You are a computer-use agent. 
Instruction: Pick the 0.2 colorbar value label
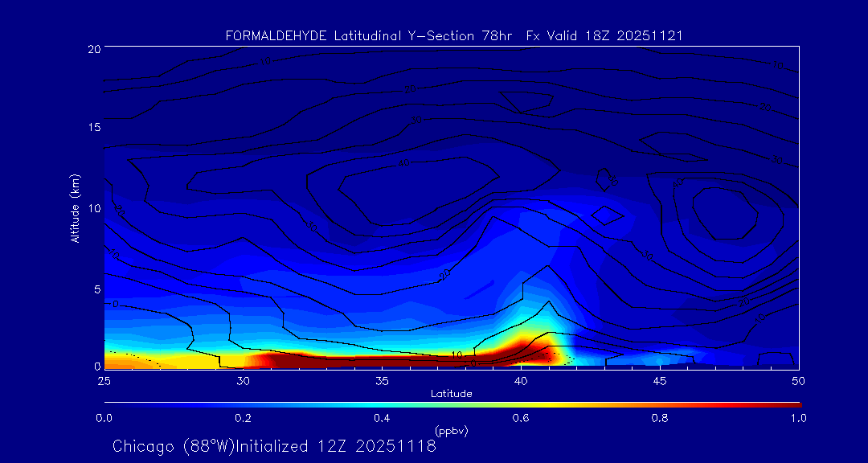[x=243, y=418]
